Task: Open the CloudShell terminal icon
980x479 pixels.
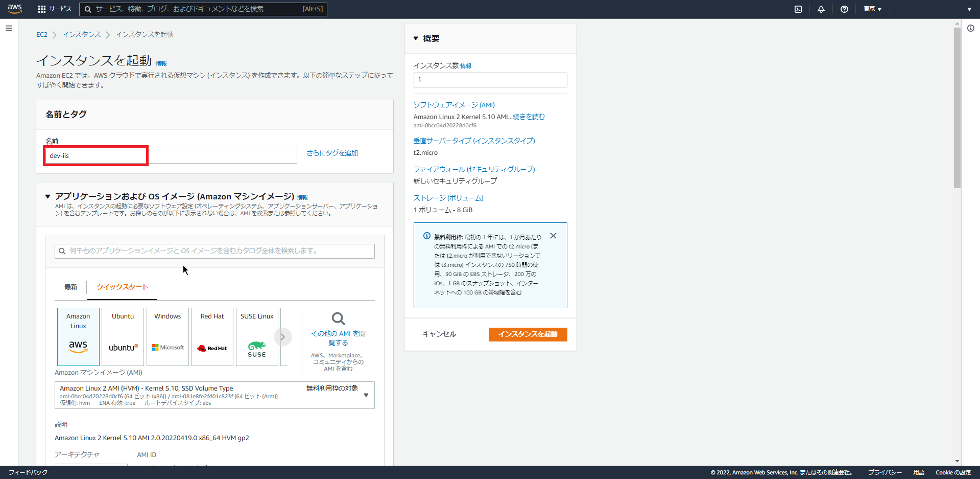Action: coord(798,9)
